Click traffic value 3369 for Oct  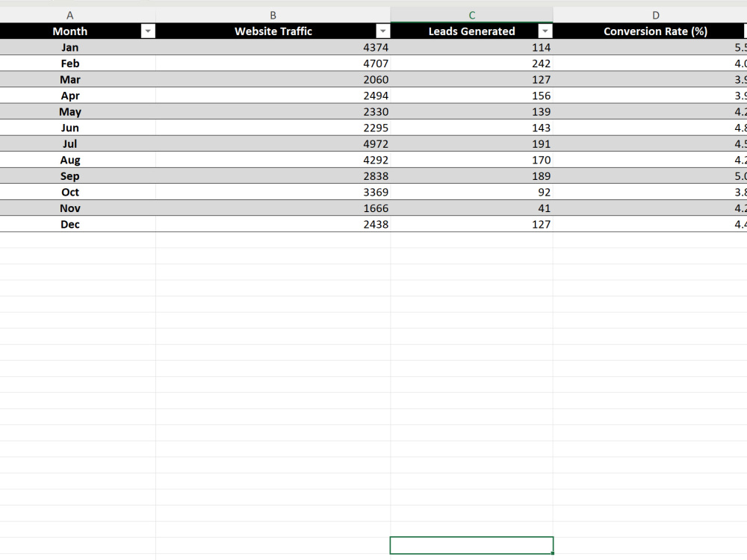[273, 193]
